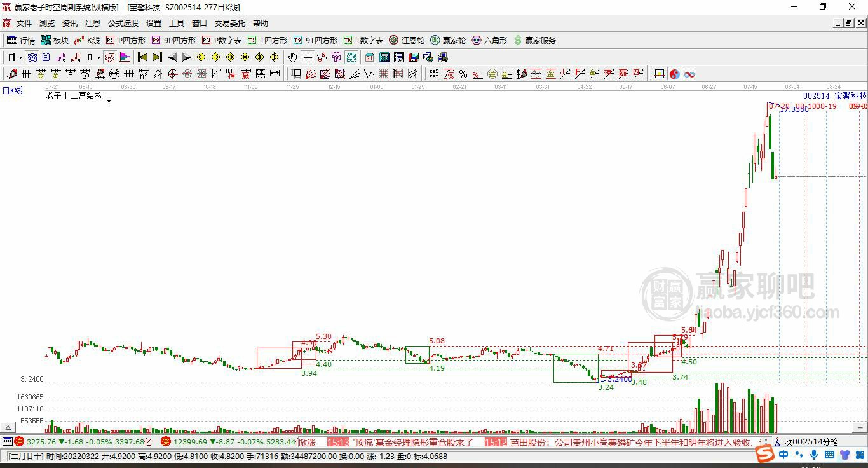Click the bottom-left scroll up triangle
Viewport: 868px width, 468px height.
click(8, 428)
